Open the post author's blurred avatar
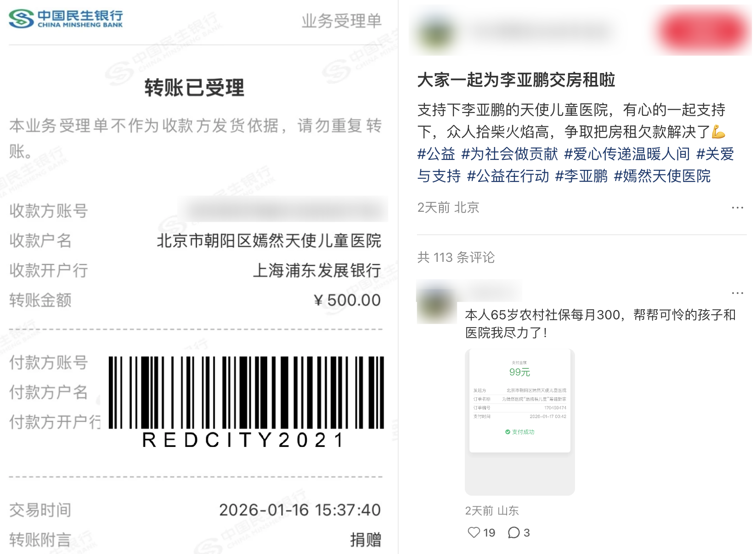Viewport: 756px width, 554px height. coord(434,31)
